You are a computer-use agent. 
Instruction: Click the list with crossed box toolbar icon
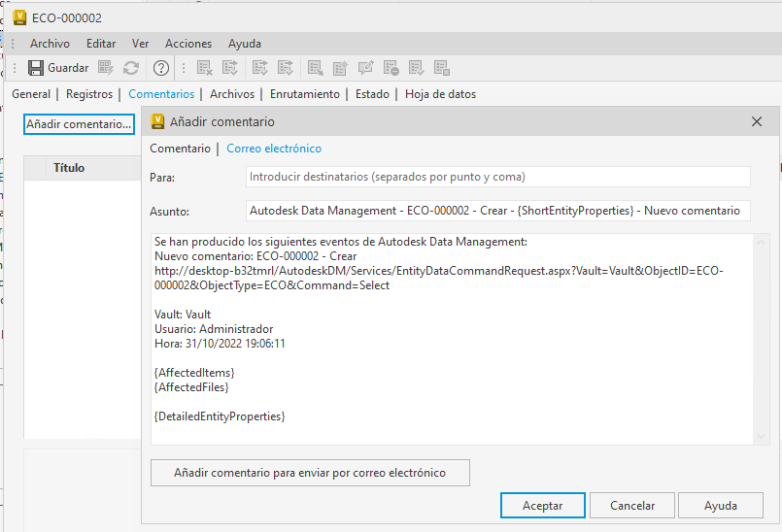coord(442,68)
